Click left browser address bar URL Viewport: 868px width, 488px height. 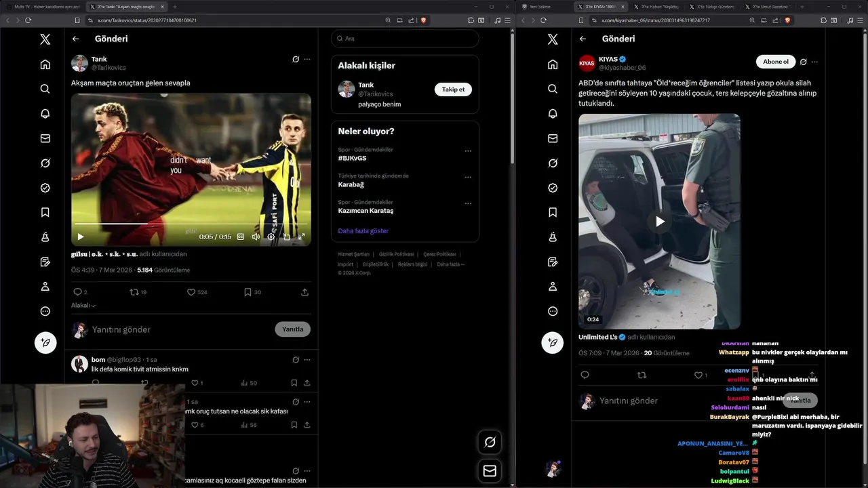[x=147, y=20]
